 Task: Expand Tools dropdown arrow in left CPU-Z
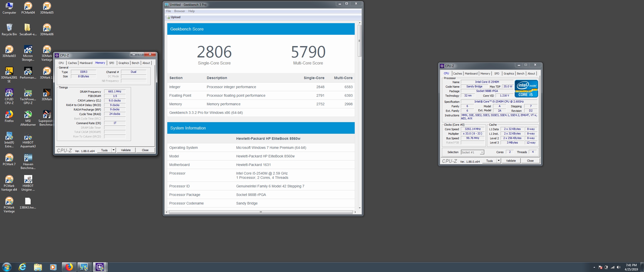tap(113, 150)
